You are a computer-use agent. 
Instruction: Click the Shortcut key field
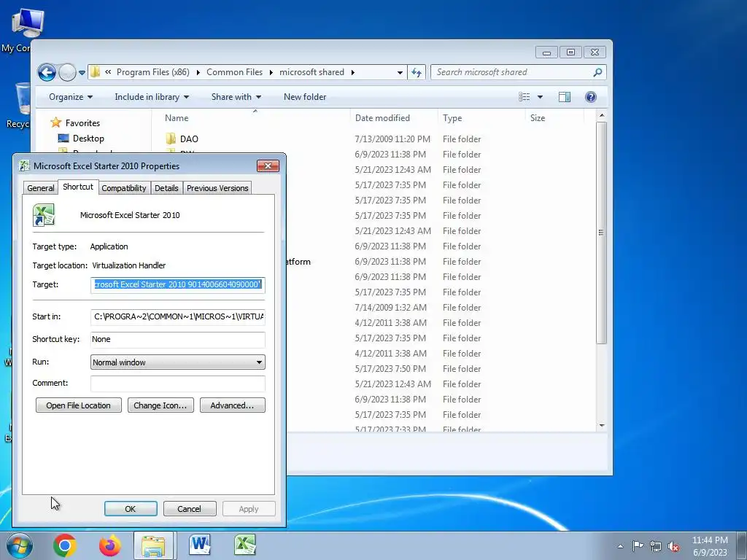(178, 340)
